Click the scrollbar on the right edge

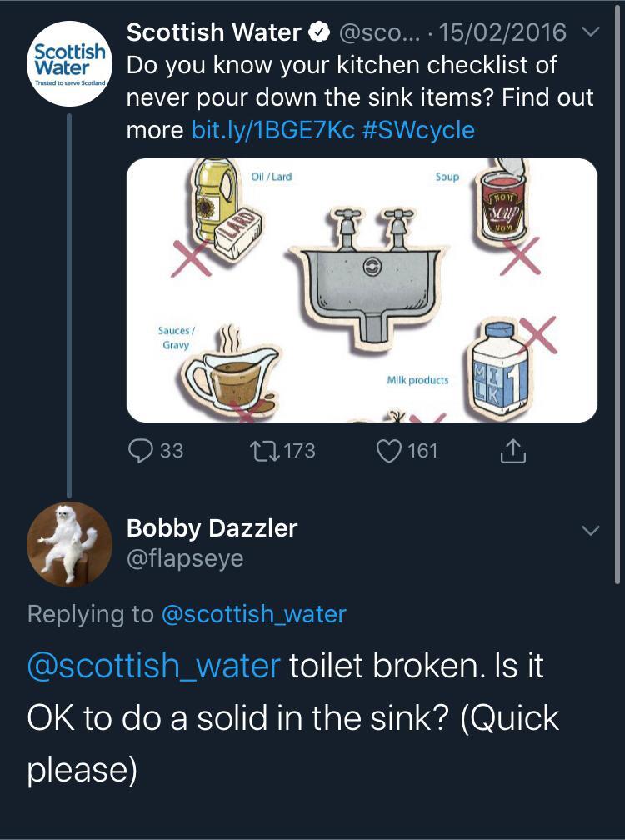pos(617,292)
